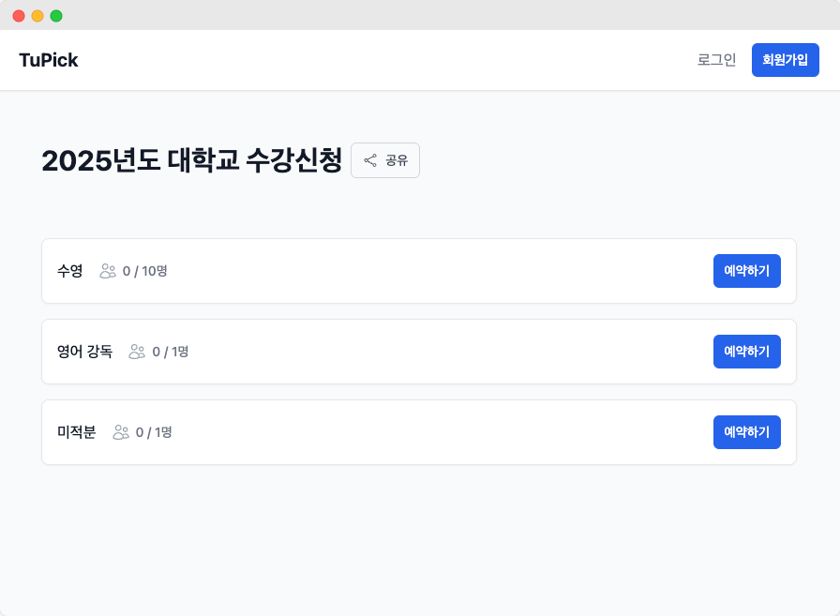Viewport: 840px width, 616px height.
Task: Click the 0 / 10명 capacity text
Action: pyautogui.click(x=145, y=271)
